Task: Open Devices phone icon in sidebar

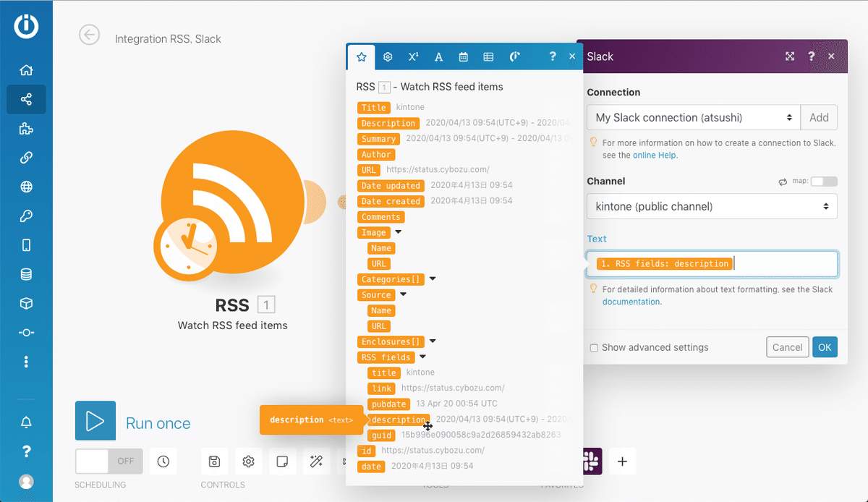Action: pos(26,245)
